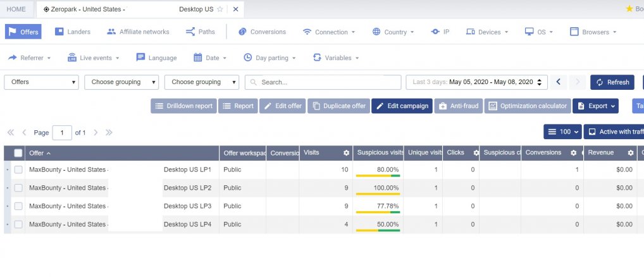Click gear icon in Clicks column header
This screenshot has width=644, height=277.
pyautogui.click(x=476, y=152)
